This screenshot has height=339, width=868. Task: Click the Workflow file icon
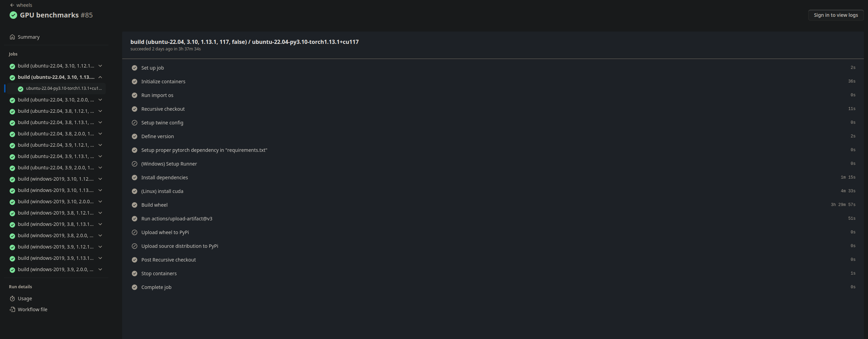tap(12, 310)
